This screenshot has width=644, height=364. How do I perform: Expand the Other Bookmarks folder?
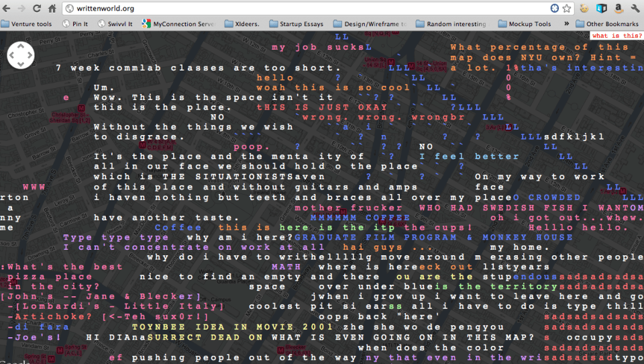(x=607, y=24)
